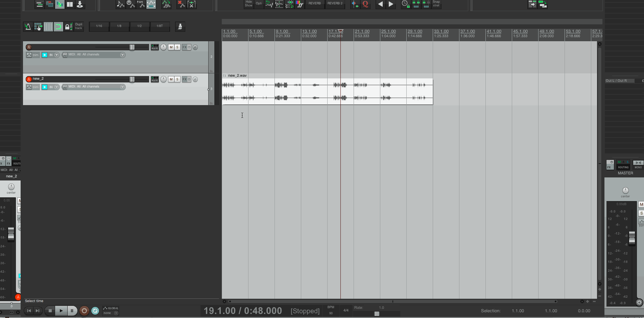Image resolution: width=644 pixels, height=318 pixels.
Task: Toggle the metronome icon
Action: (28, 26)
